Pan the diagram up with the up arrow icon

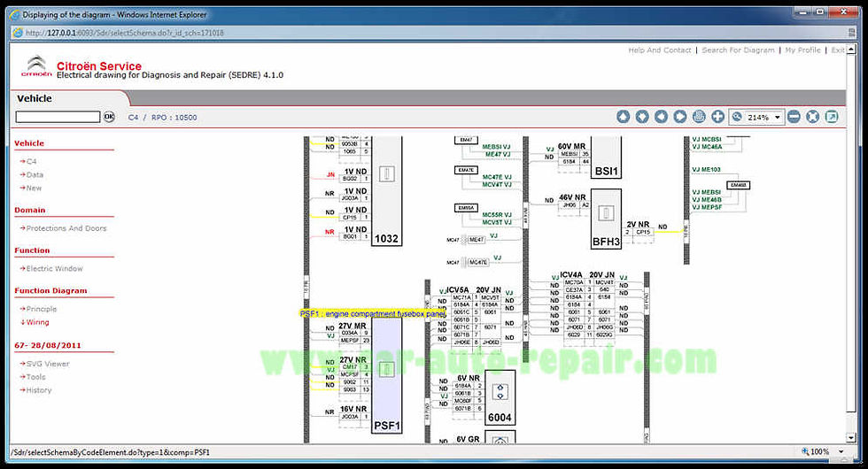(x=624, y=117)
